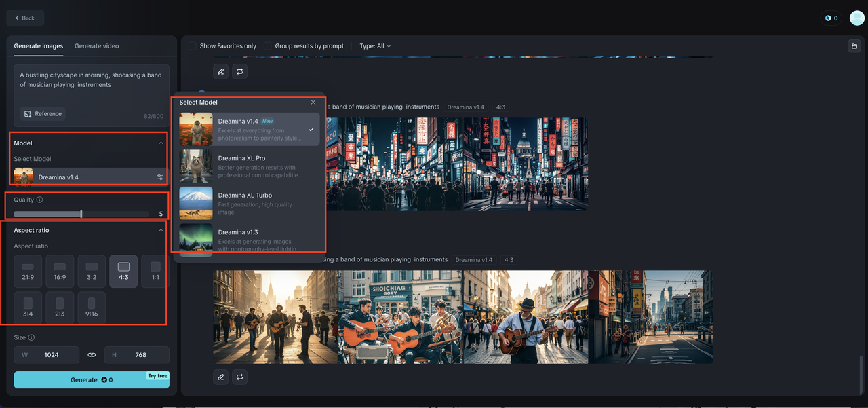The height and width of the screenshot is (408, 868).
Task: Click the edit pencil icon below daytime musician images
Action: 220,376
